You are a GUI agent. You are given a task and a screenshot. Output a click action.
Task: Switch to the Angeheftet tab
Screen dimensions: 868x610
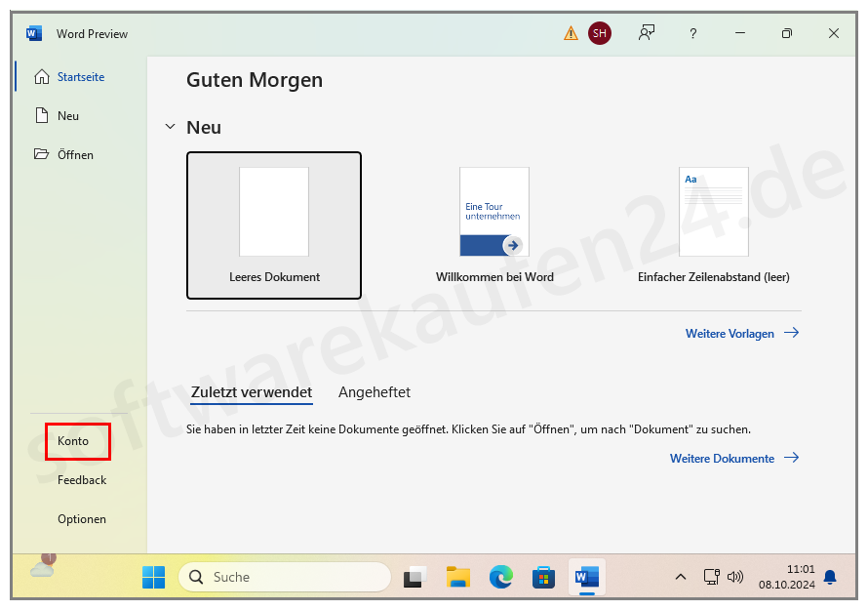(x=374, y=391)
